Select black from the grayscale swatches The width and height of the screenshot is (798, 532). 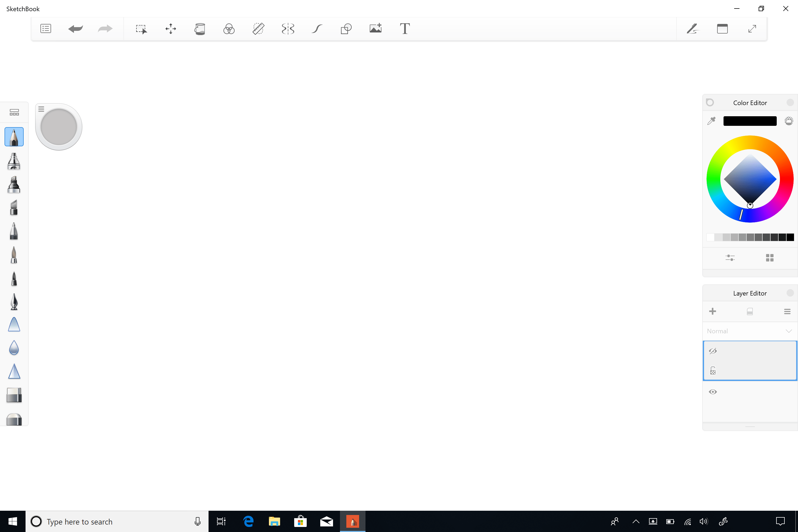tap(792, 237)
